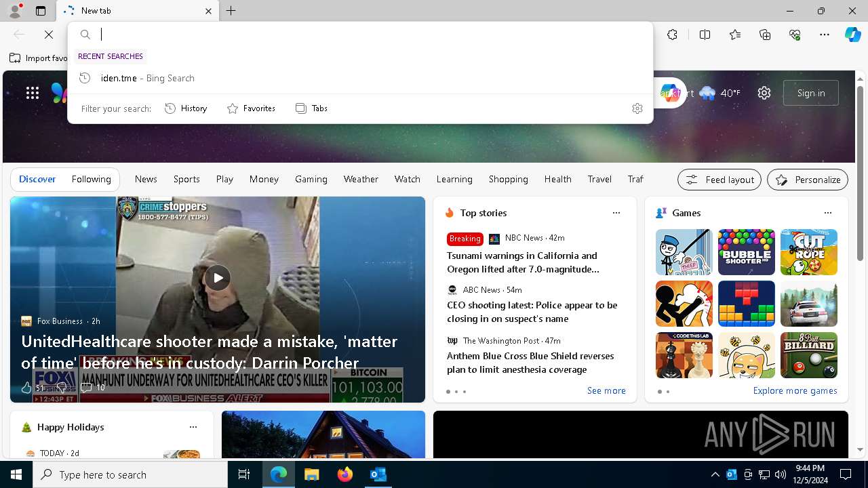Viewport: 868px width, 488px height.
Task: Launch Bubble Shooter HD game
Action: pos(747,252)
